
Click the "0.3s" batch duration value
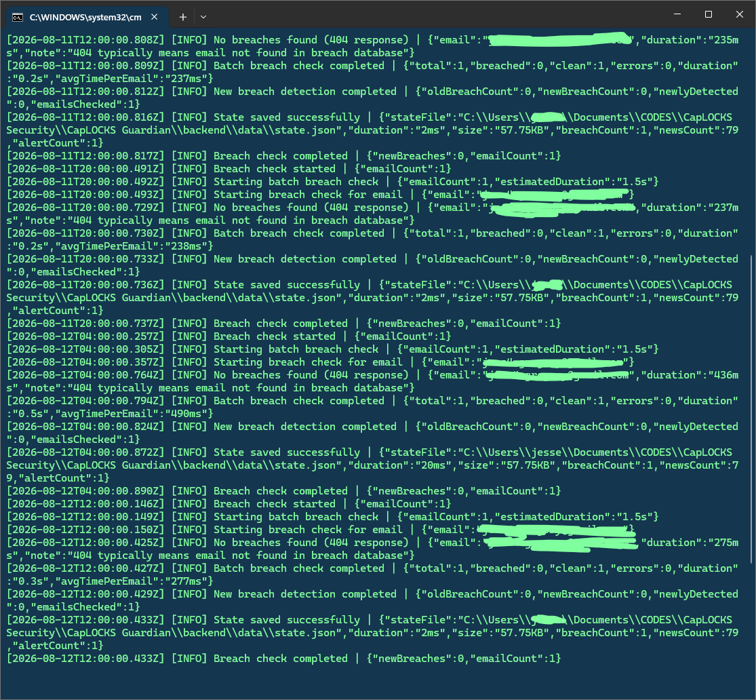31,581
